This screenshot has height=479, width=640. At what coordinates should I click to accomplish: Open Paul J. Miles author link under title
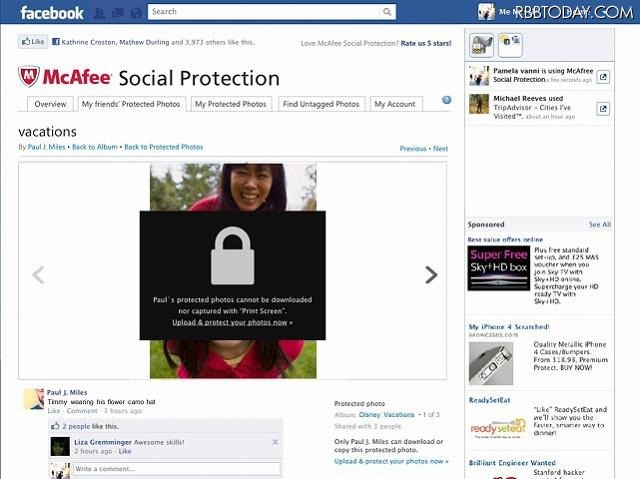point(46,147)
